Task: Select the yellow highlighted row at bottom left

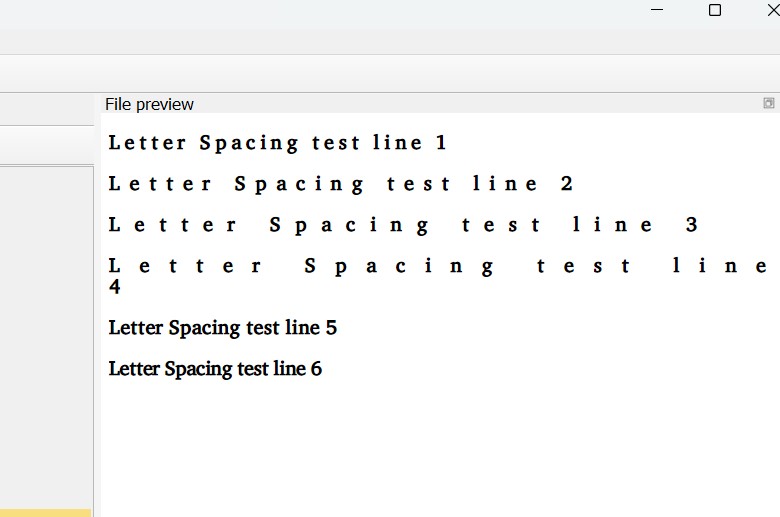Action: click(x=46, y=513)
